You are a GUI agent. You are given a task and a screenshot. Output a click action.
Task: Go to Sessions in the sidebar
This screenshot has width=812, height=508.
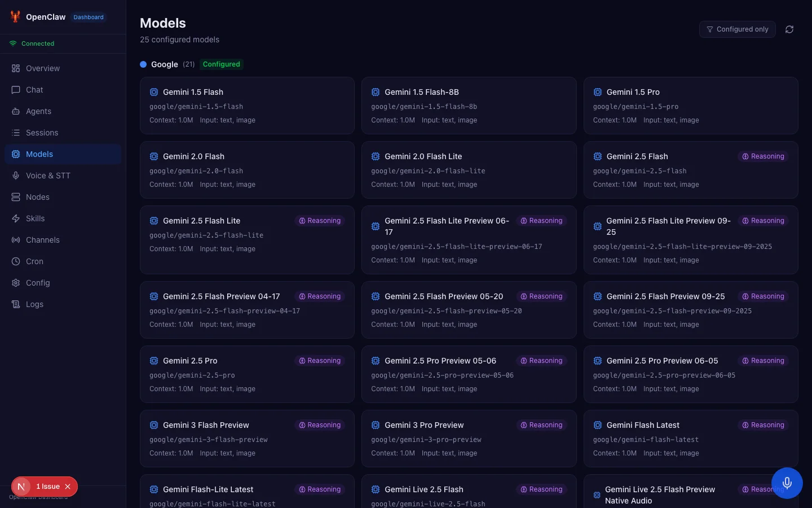click(x=42, y=133)
